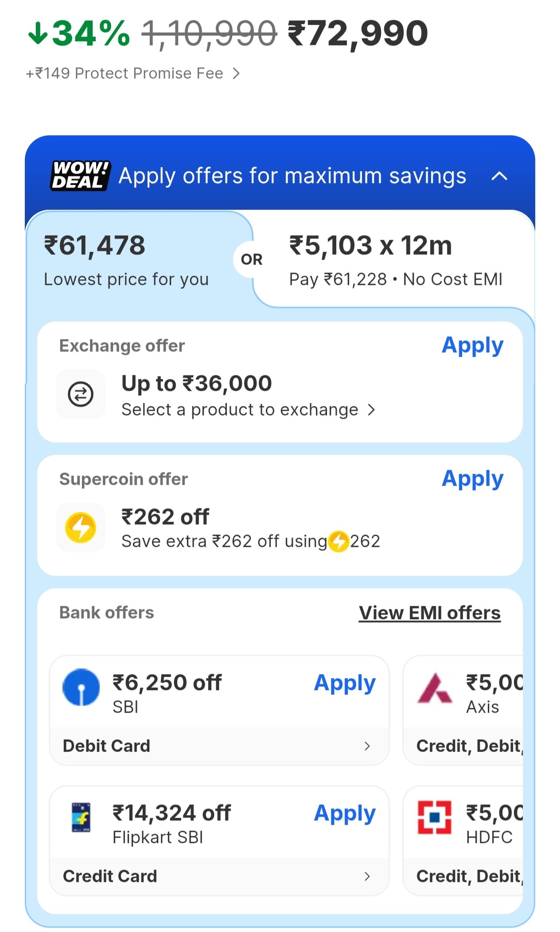The image size is (560, 932).
Task: Tap the HDFC bank logo
Action: pos(435,817)
